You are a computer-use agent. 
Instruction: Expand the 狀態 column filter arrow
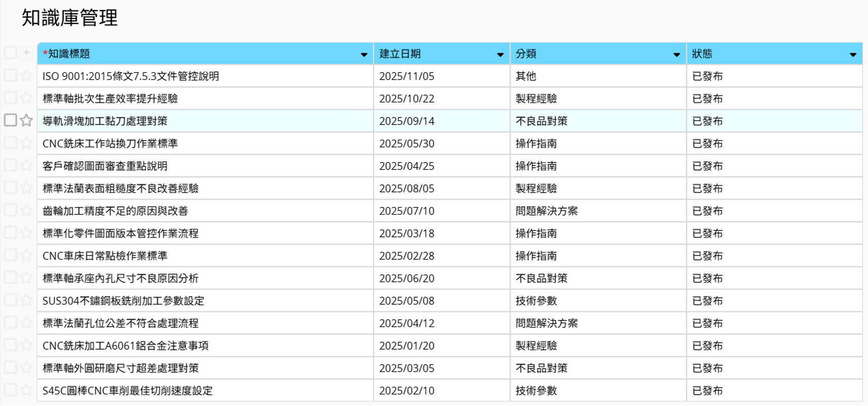(853, 55)
